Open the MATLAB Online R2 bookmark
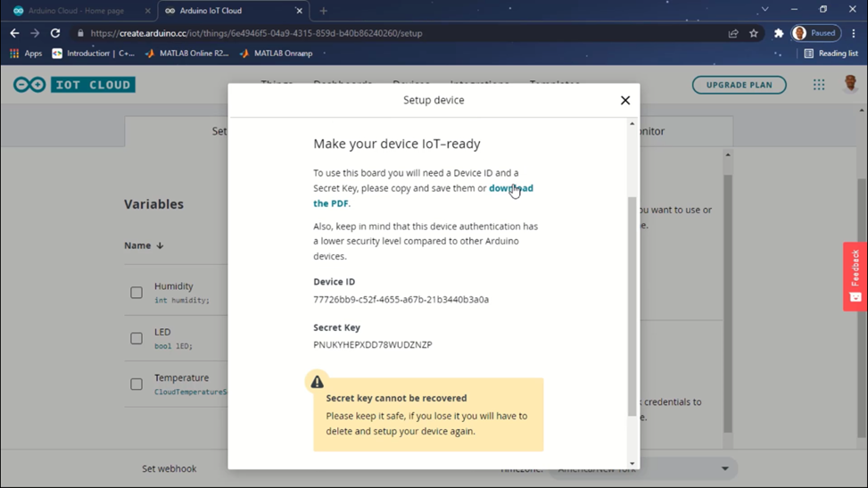The image size is (868, 488). (187, 54)
